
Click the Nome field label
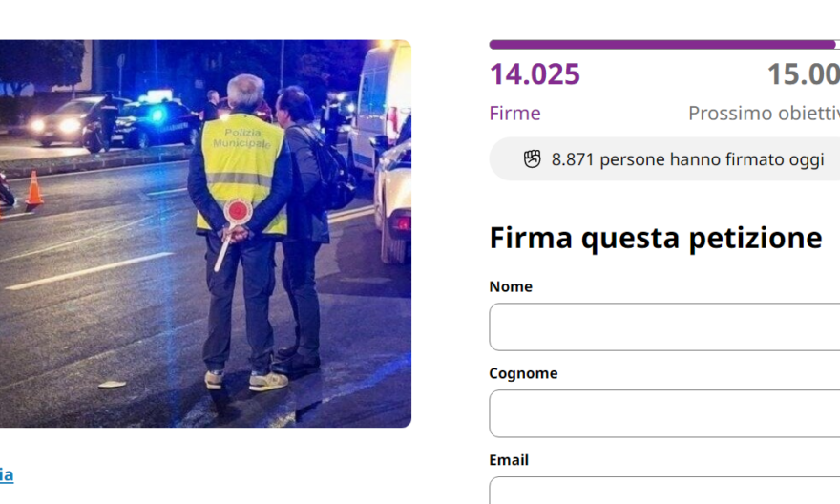(511, 286)
